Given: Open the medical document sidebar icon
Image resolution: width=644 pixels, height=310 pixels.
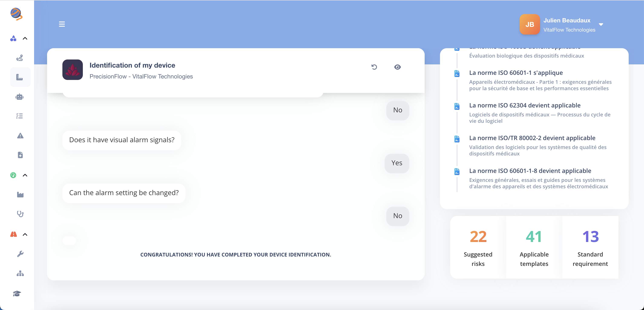Looking at the screenshot, I should 20,155.
